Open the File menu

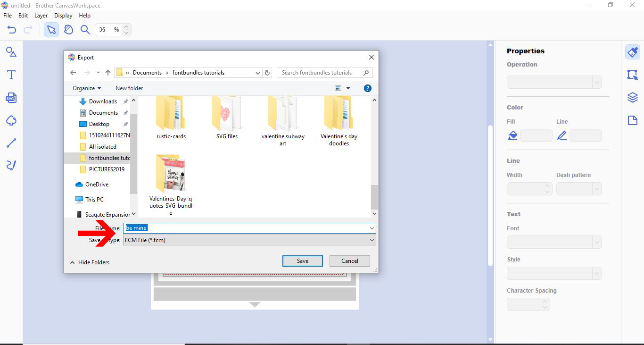7,15
